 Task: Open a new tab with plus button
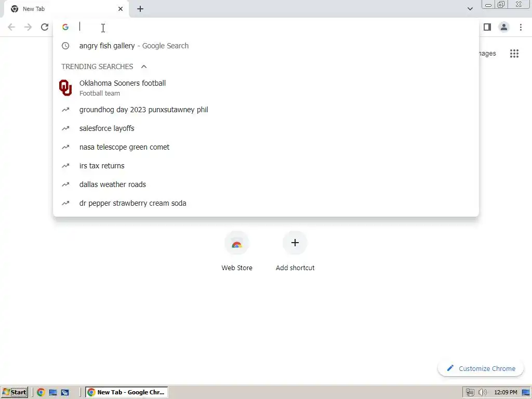tap(140, 9)
